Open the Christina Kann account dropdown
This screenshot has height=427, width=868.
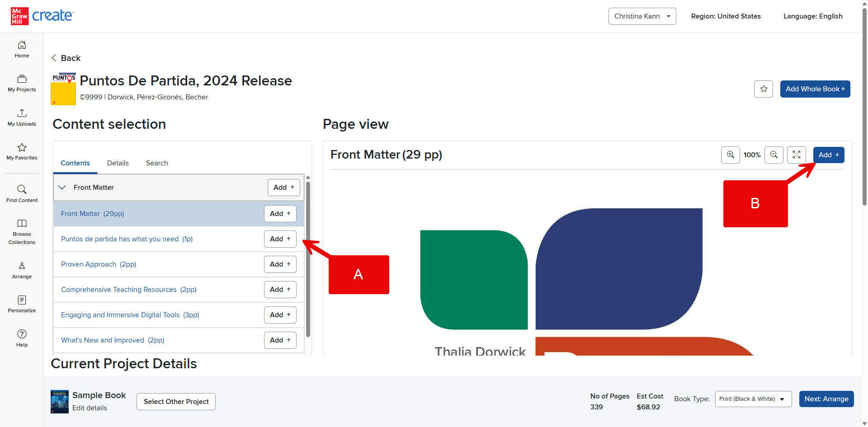pyautogui.click(x=642, y=16)
